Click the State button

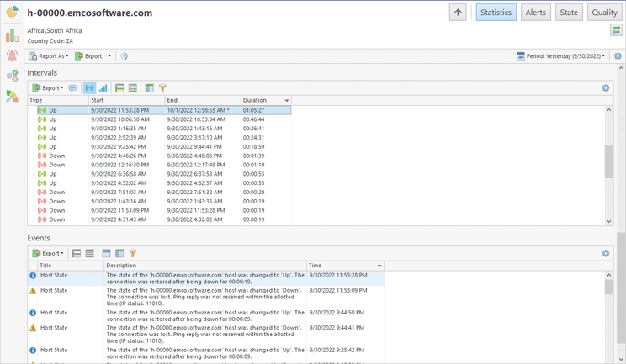[570, 13]
